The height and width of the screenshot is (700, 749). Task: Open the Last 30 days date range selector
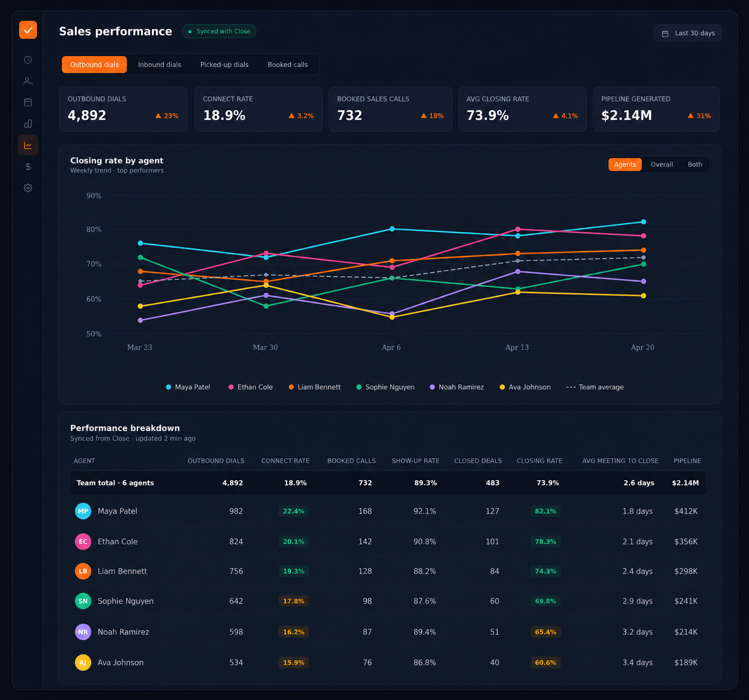pos(688,33)
